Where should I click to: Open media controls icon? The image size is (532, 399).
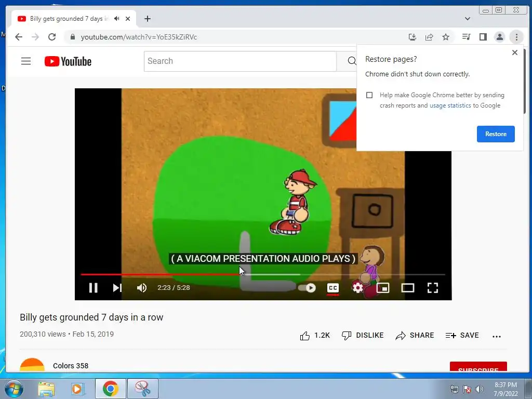pos(466,37)
